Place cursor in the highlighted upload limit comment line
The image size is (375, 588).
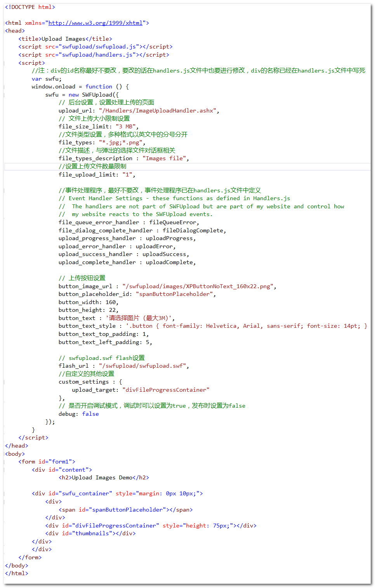(92, 166)
